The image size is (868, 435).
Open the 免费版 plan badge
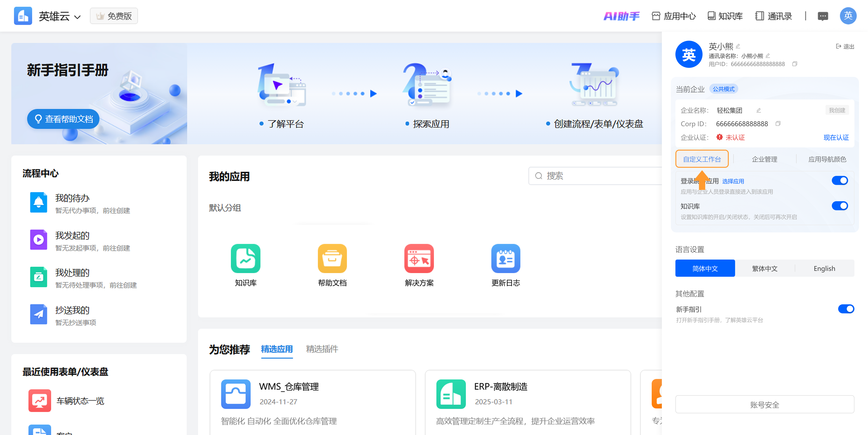[114, 16]
